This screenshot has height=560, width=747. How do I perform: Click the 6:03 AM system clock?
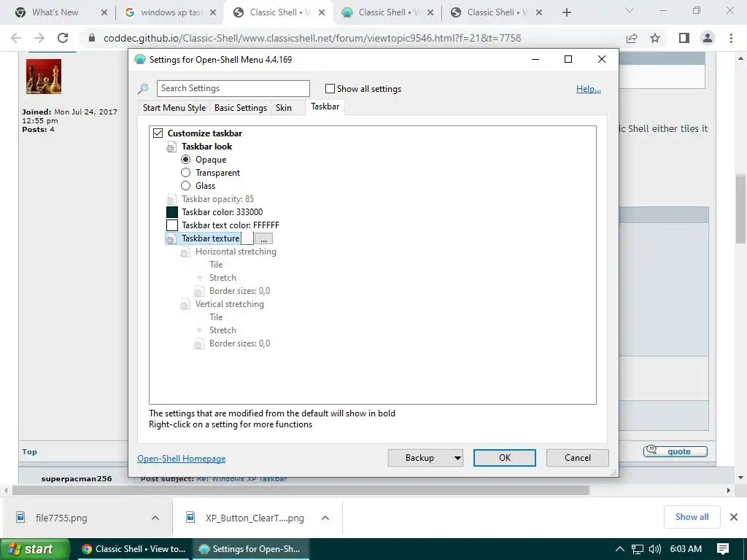(x=686, y=549)
